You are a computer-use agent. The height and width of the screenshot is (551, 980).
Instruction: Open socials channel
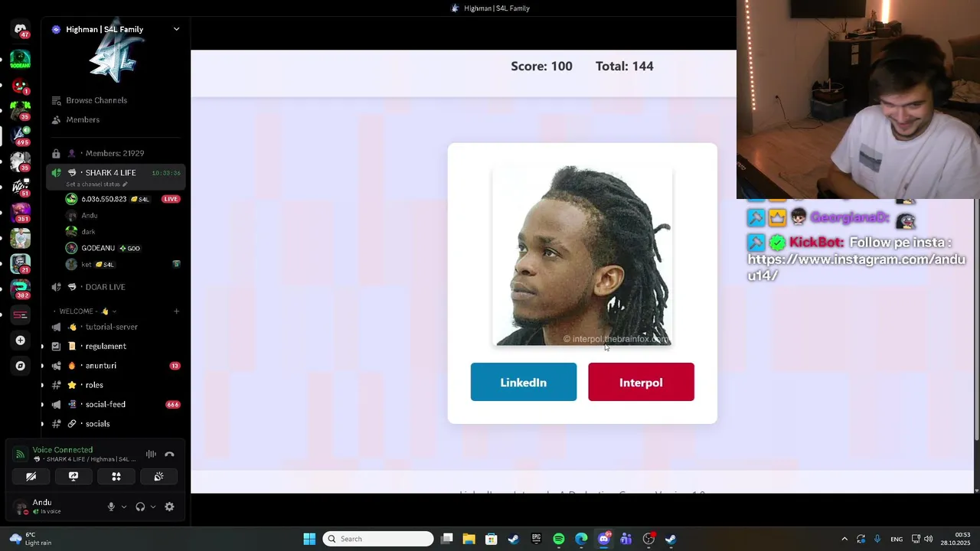[116, 424]
